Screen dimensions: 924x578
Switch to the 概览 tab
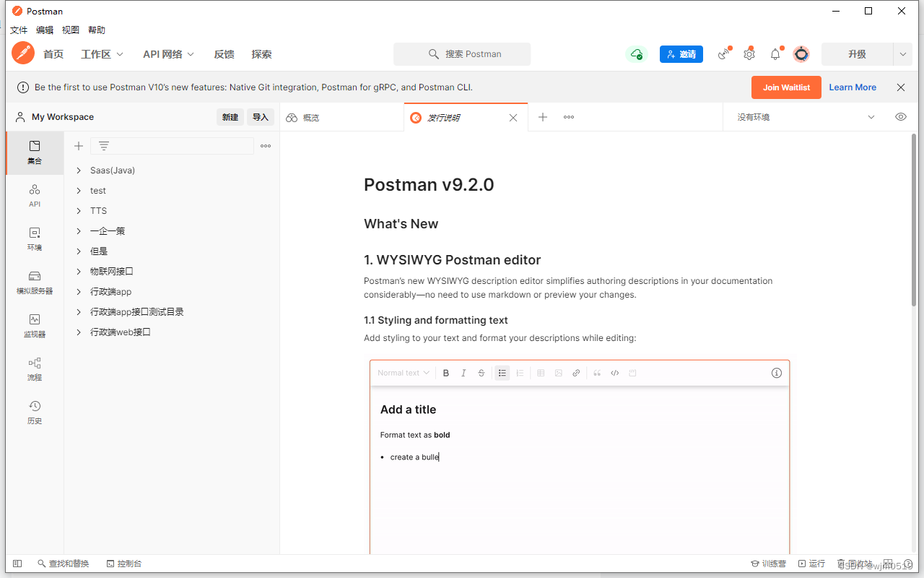[x=342, y=118]
